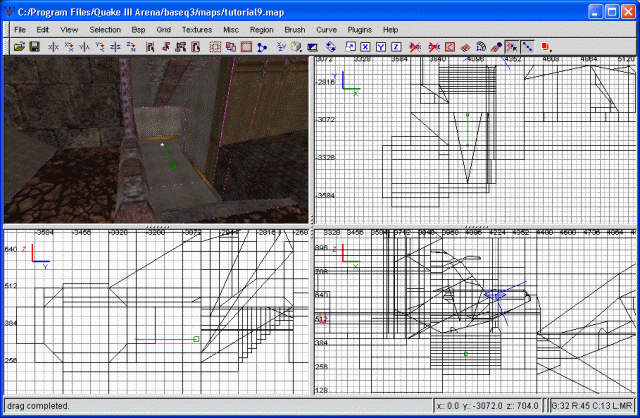Click the Select Touching icon
Screen dimensions: 640x418
click(165, 47)
